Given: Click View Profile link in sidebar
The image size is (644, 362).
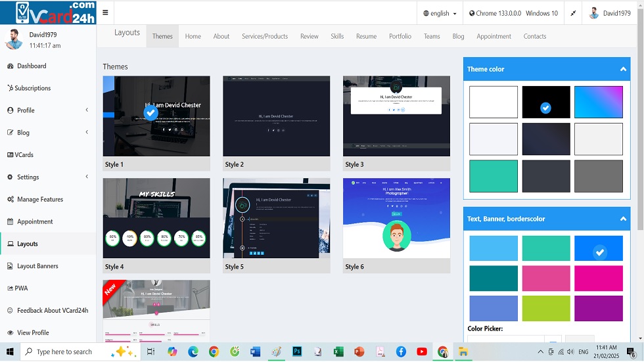Looking at the screenshot, I should [x=33, y=333].
